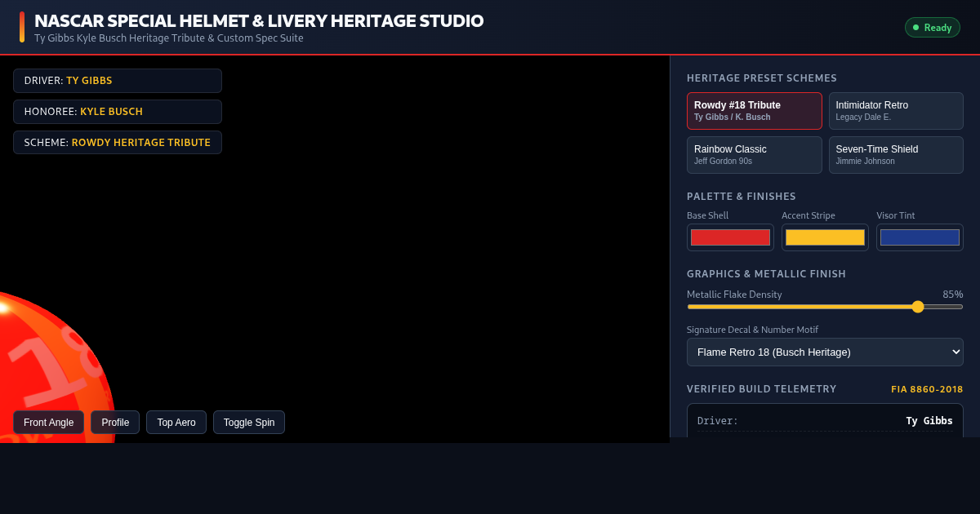
Task: Click the 85% flake density value
Action: click(953, 295)
